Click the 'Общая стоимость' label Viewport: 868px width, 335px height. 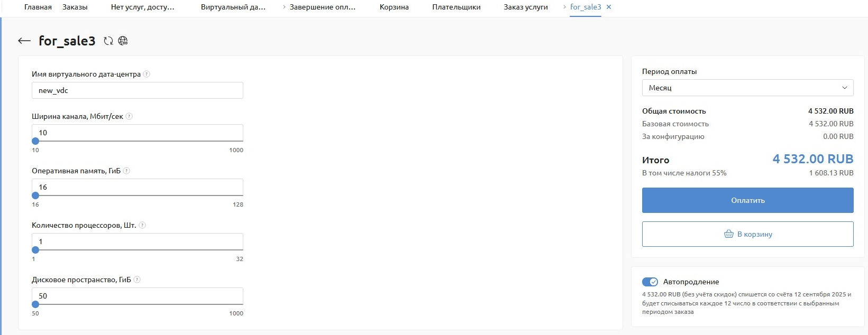click(x=674, y=111)
